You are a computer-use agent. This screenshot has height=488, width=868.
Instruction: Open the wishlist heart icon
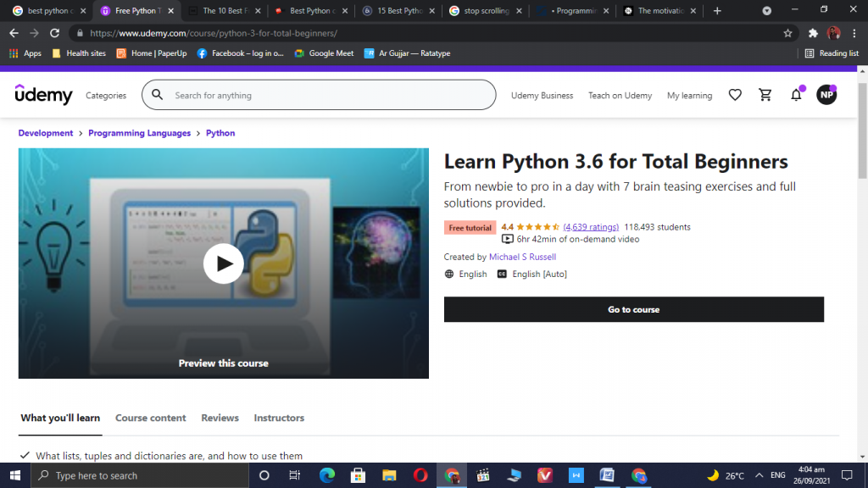tap(735, 95)
